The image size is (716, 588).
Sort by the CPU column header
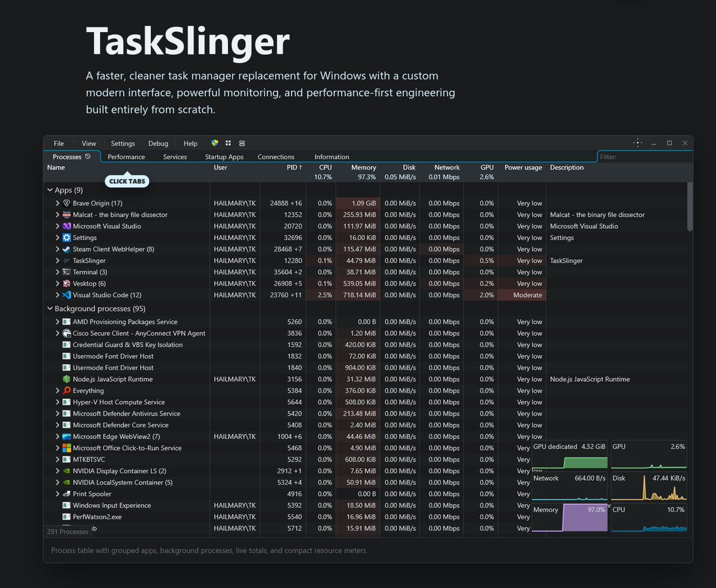(x=325, y=167)
